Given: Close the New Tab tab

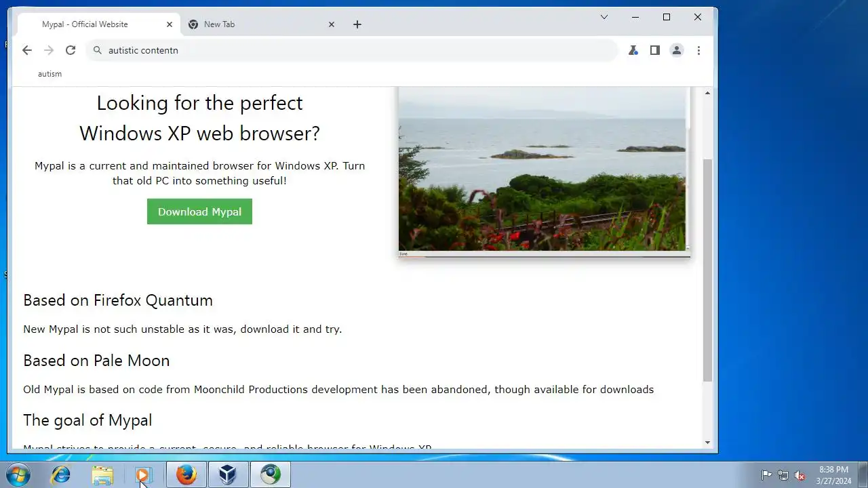Looking at the screenshot, I should pyautogui.click(x=332, y=24).
